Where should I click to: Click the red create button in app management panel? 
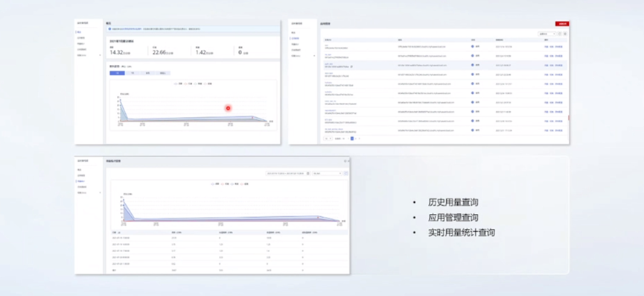coord(561,24)
